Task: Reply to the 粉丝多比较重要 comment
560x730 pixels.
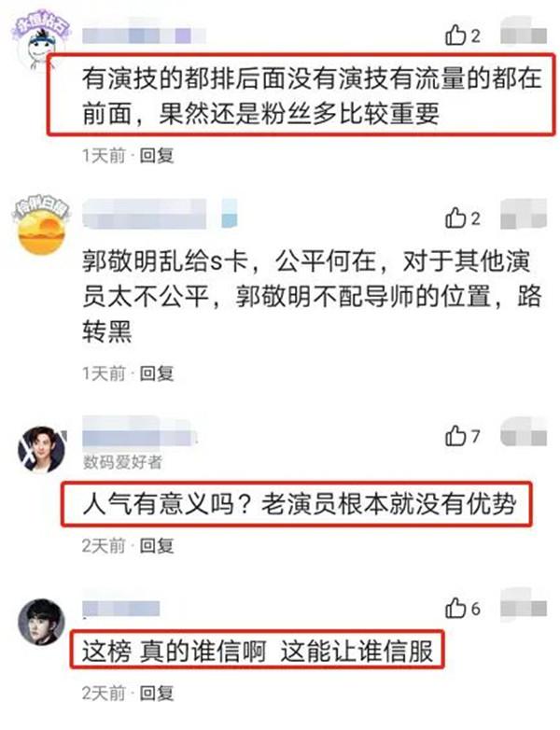Action: (157, 155)
